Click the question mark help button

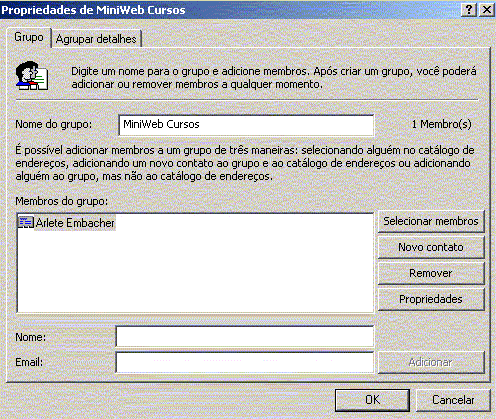[469, 10]
